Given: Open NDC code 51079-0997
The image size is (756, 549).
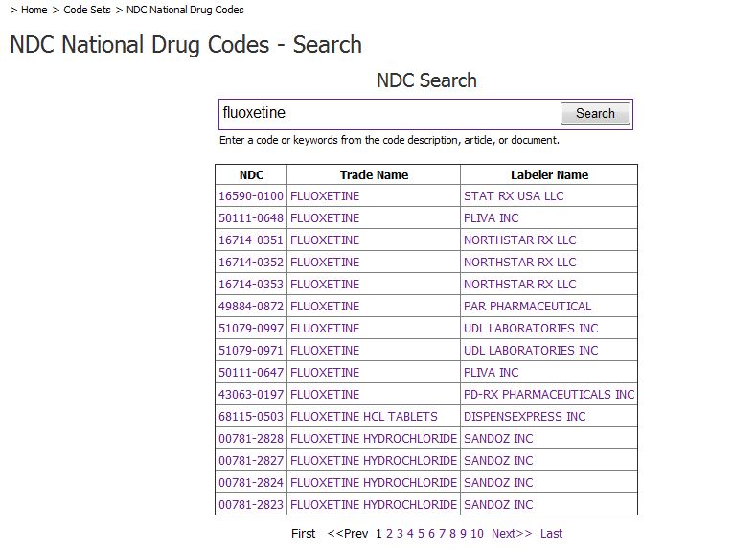Looking at the screenshot, I should click(251, 329).
